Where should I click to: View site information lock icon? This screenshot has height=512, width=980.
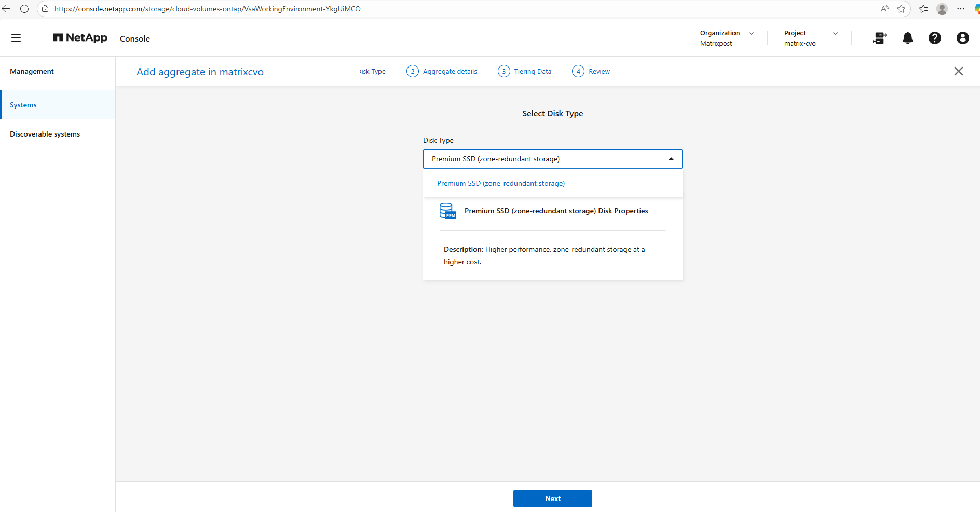click(45, 9)
